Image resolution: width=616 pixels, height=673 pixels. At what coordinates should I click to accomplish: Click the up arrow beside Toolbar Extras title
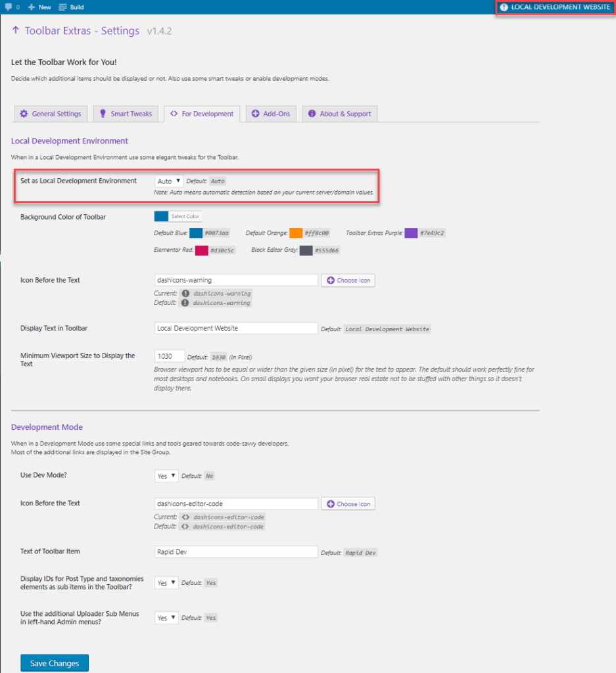click(16, 30)
